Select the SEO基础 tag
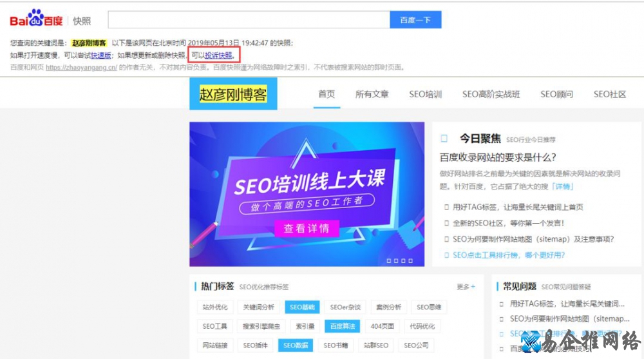This screenshot has height=359, width=644. click(x=302, y=307)
